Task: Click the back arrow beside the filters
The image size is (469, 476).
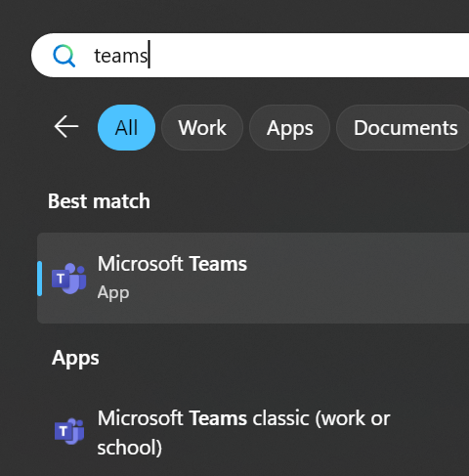Action: pos(66,127)
